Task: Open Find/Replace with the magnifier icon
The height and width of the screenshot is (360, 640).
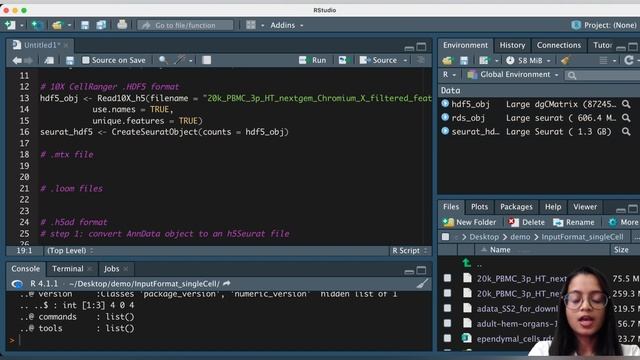Action: coord(163,60)
